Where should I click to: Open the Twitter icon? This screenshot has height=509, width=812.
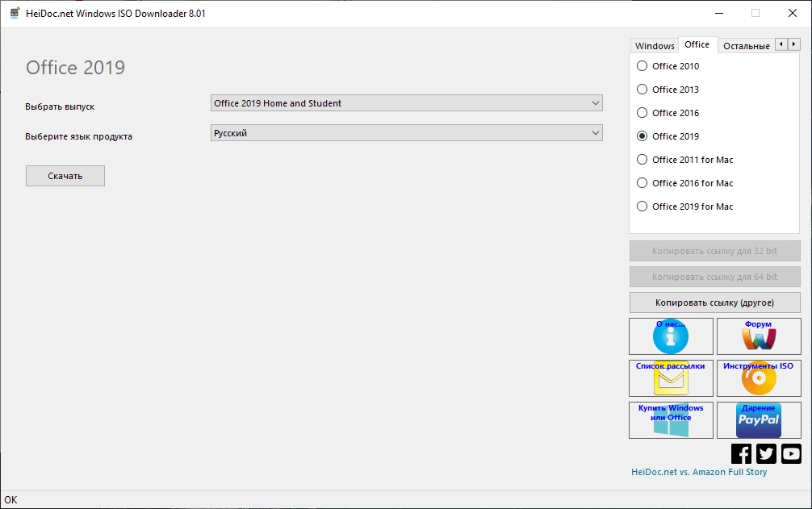[766, 453]
